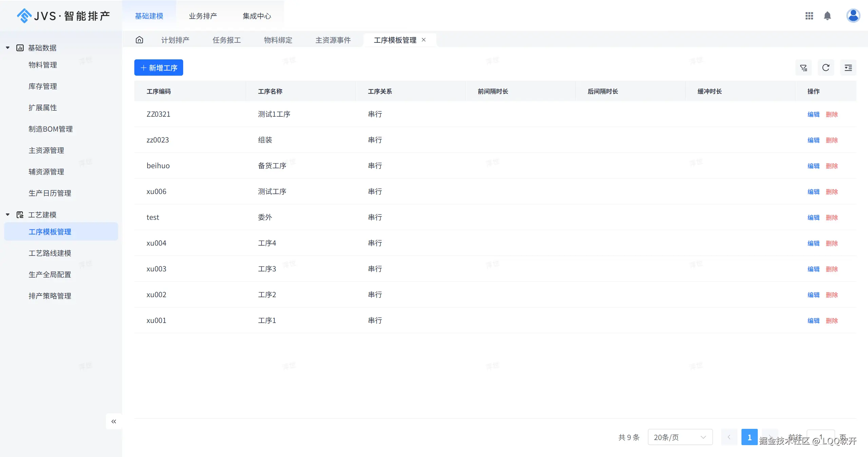
Task: Click the refresh table icon
Action: [x=826, y=68]
